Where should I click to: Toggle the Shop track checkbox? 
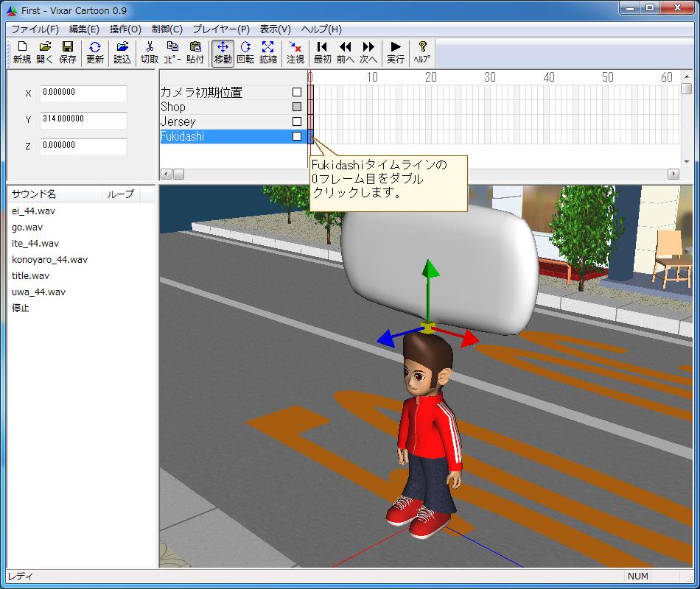pos(297,107)
